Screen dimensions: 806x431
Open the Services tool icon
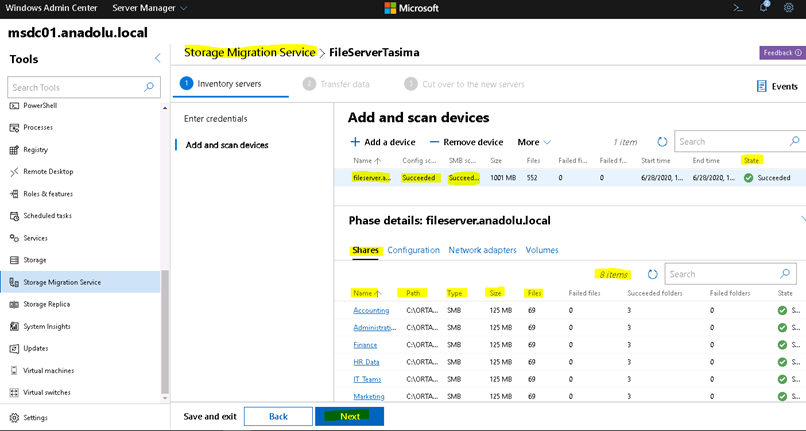14,238
